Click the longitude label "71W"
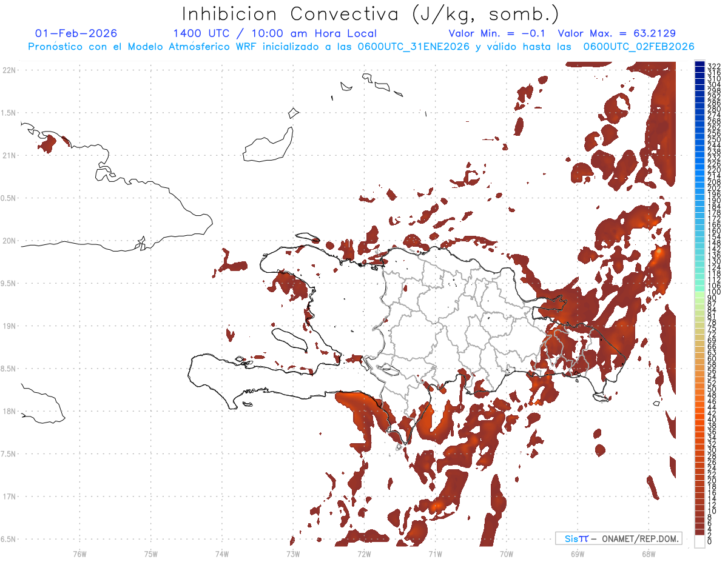The width and height of the screenshot is (728, 562). pyautogui.click(x=435, y=554)
